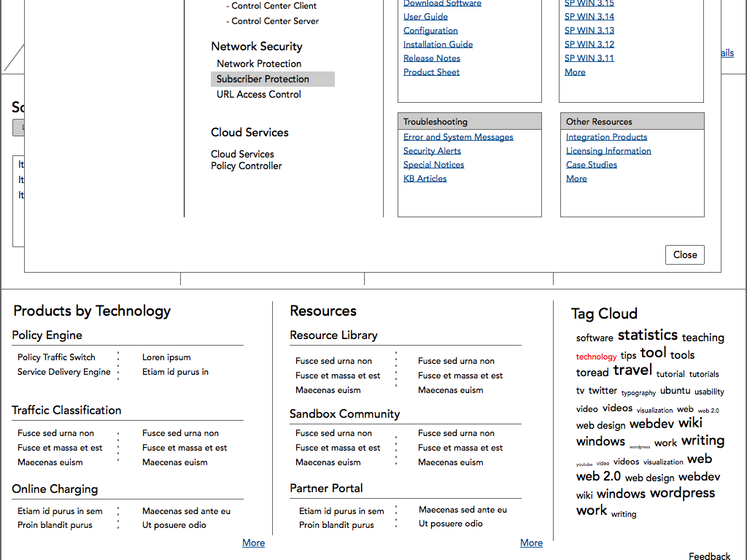Screen dimensions: 747x560
Task: Select Control Center Client item
Action: [272, 6]
